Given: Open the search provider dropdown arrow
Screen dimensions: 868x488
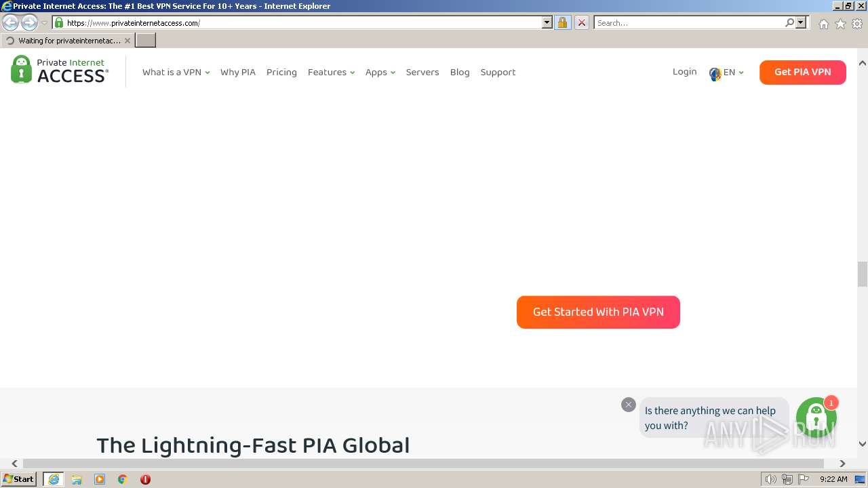Looking at the screenshot, I should tap(801, 22).
